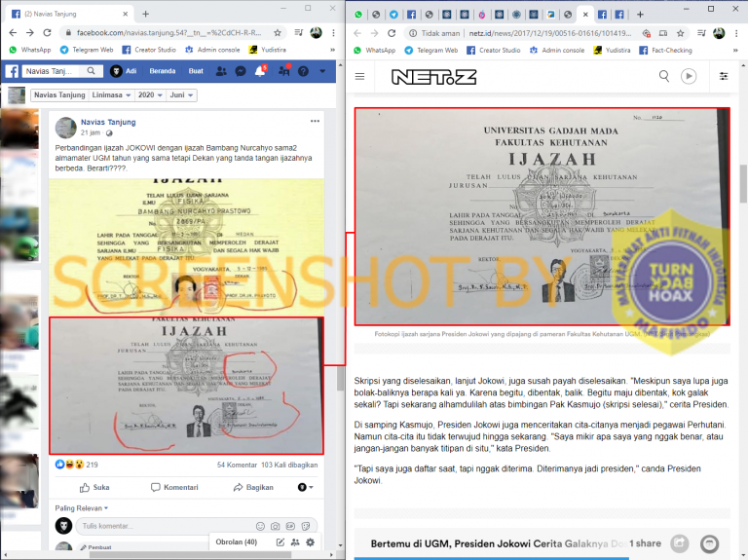748x560 pixels.
Task: Click the Navias Tanjung timeline name button
Action: point(59,94)
